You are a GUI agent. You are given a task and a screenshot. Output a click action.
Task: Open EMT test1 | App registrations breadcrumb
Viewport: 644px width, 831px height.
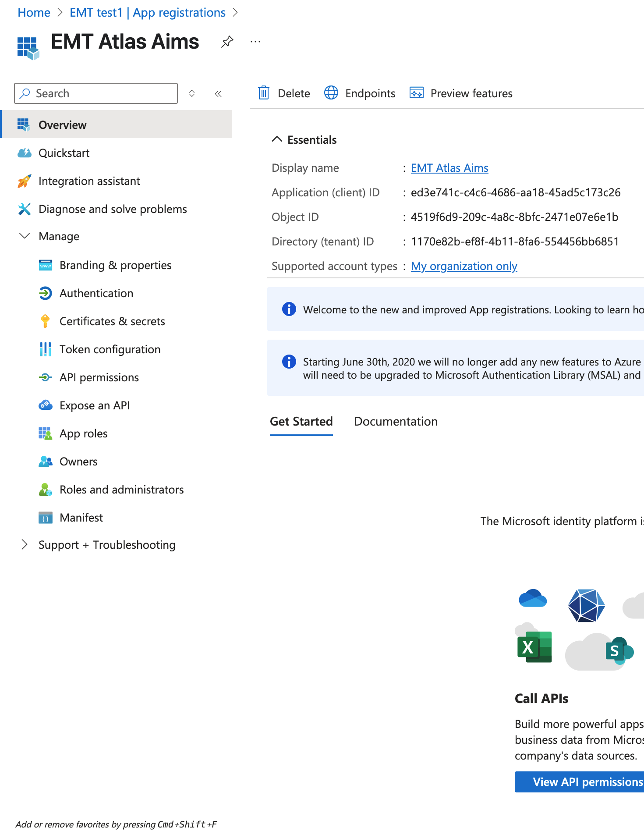(148, 13)
